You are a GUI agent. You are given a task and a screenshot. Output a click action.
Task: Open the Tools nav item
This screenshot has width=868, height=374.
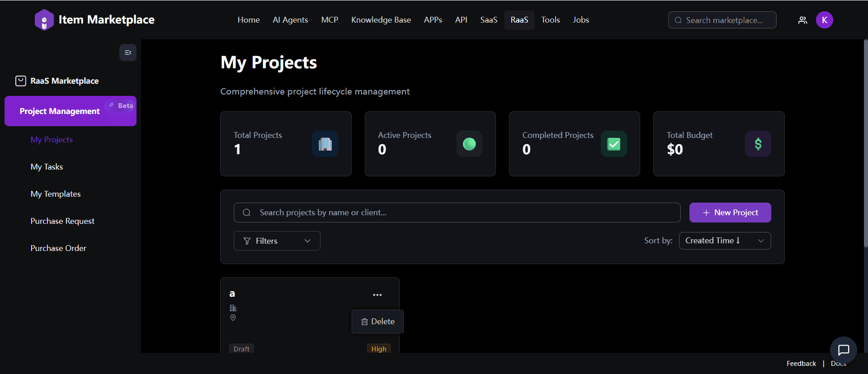[551, 20]
